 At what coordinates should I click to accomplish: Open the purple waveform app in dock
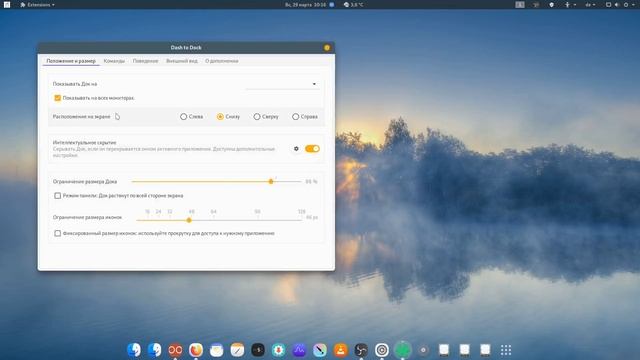pos(299,350)
